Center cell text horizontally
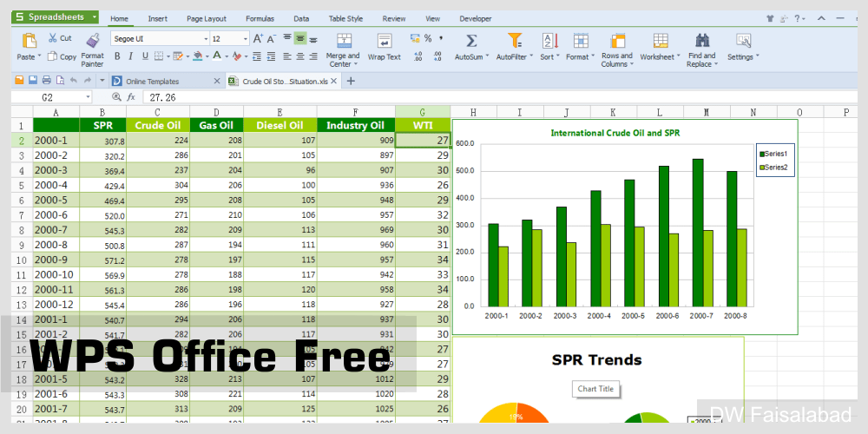This screenshot has width=868, height=434. [300, 56]
